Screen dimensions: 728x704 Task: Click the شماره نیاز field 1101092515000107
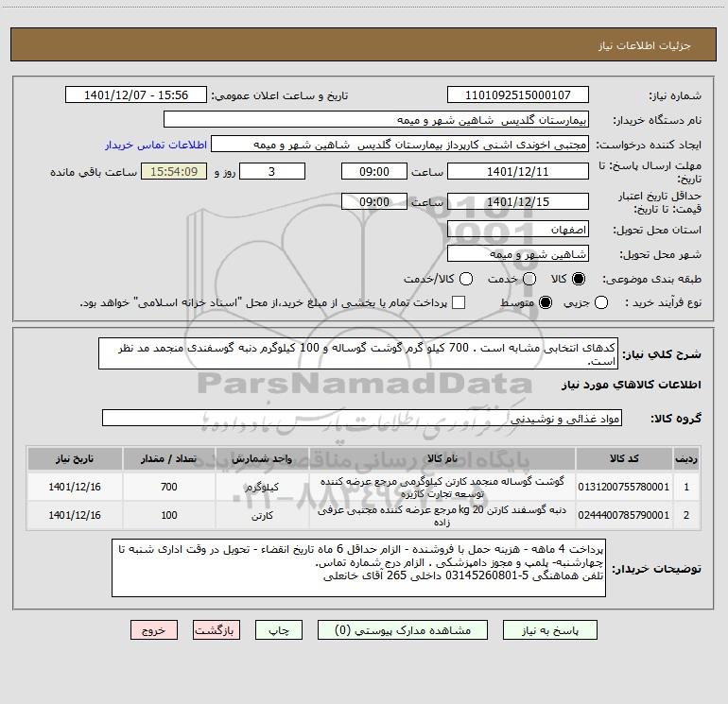coord(518,95)
